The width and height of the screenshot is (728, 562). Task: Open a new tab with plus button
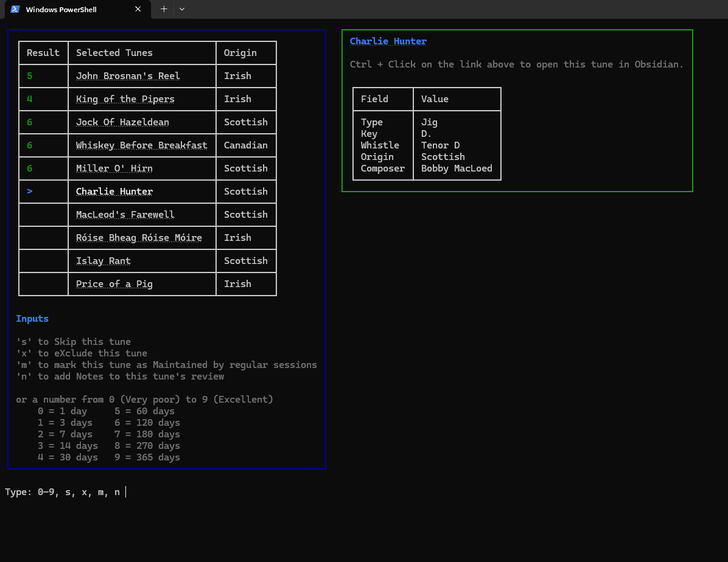click(164, 9)
